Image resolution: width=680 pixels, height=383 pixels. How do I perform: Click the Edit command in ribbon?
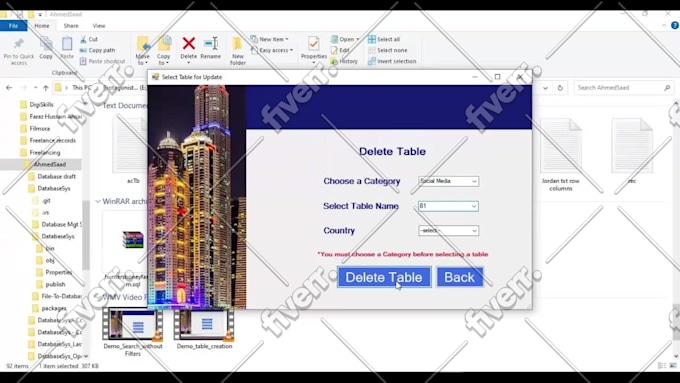coord(340,50)
